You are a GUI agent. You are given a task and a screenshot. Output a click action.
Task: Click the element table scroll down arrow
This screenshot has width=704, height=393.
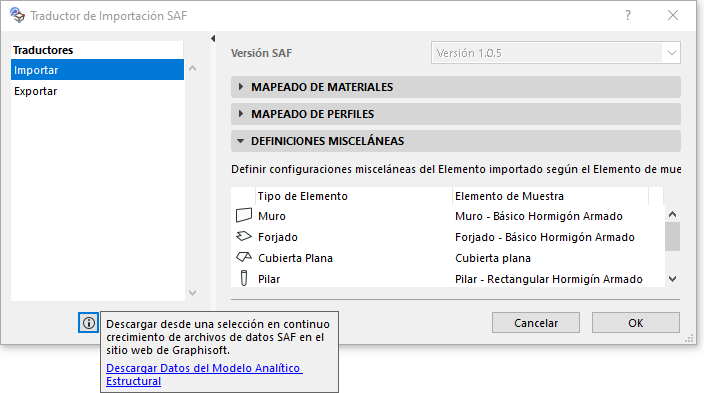672,279
